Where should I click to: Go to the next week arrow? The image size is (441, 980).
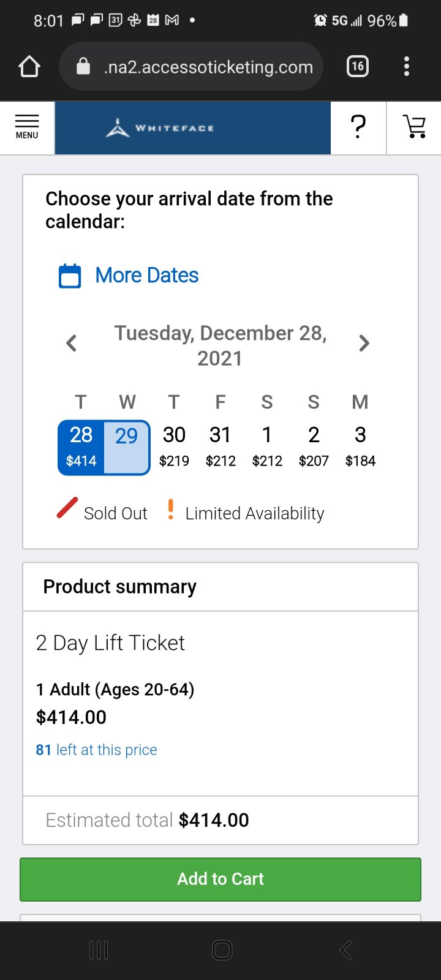point(364,343)
